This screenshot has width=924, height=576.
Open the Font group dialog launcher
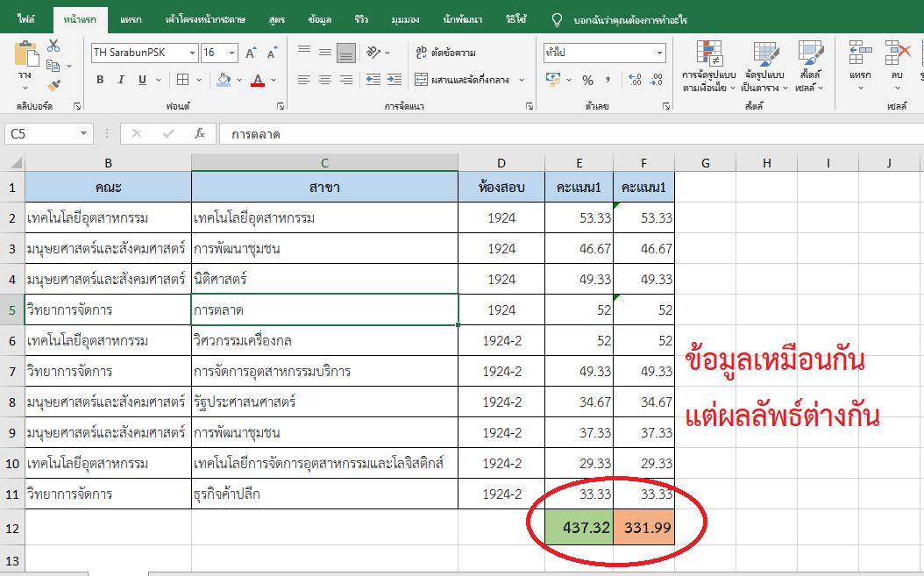[280, 106]
